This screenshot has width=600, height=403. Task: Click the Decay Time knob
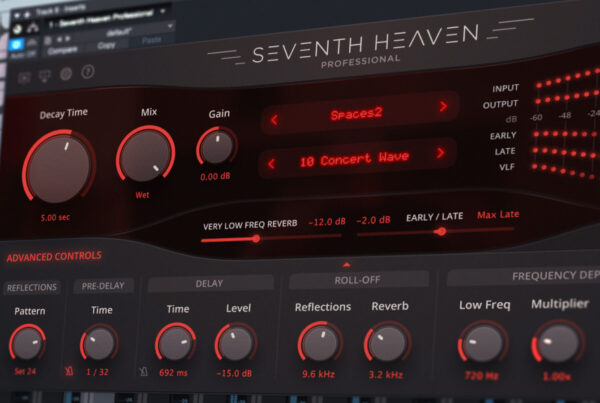click(x=59, y=168)
